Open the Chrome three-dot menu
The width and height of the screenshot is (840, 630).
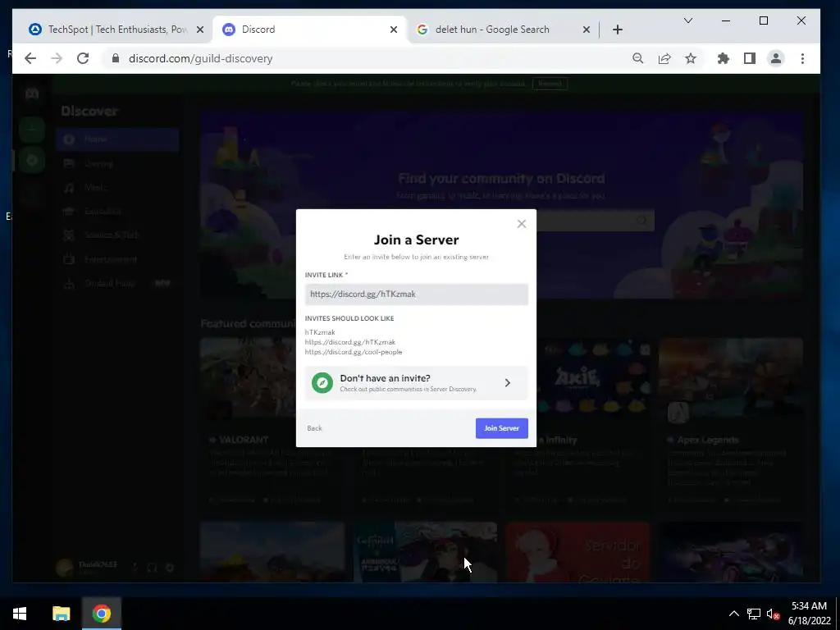click(802, 58)
